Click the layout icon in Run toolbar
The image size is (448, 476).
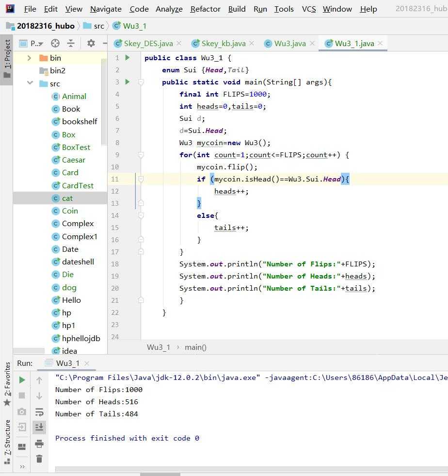coord(22,446)
